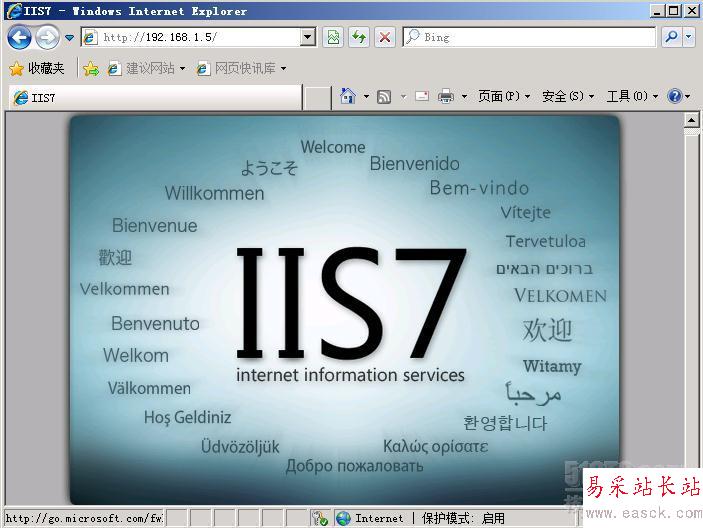Click the add to favorites bar star icon
This screenshot has width=703, height=528.
click(x=91, y=69)
